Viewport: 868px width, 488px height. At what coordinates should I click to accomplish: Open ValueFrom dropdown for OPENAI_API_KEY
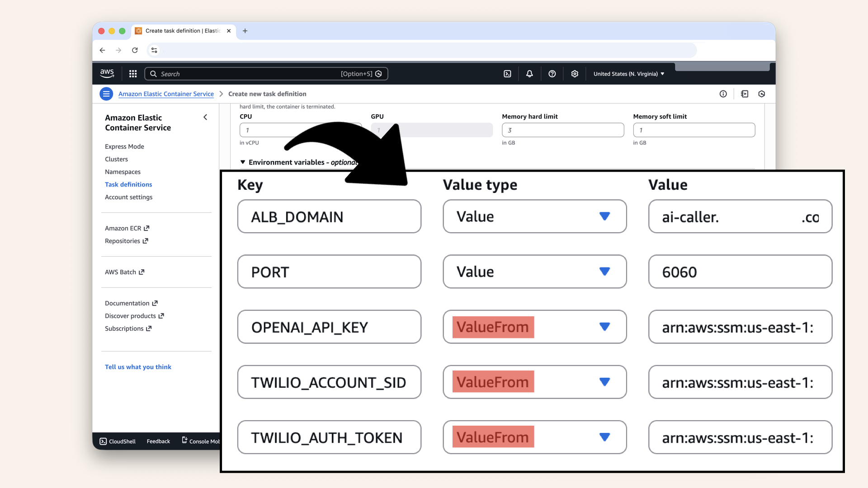[534, 327]
